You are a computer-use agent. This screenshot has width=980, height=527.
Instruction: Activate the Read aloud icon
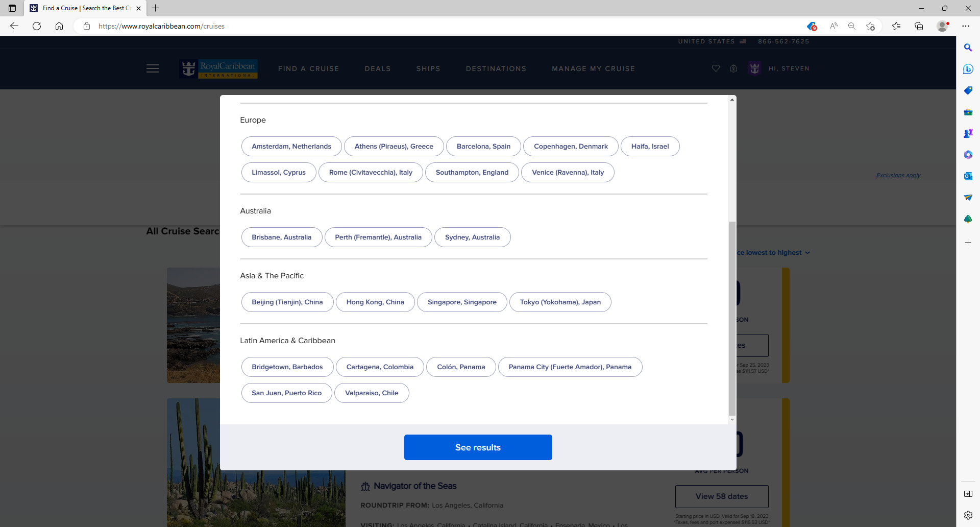point(834,26)
